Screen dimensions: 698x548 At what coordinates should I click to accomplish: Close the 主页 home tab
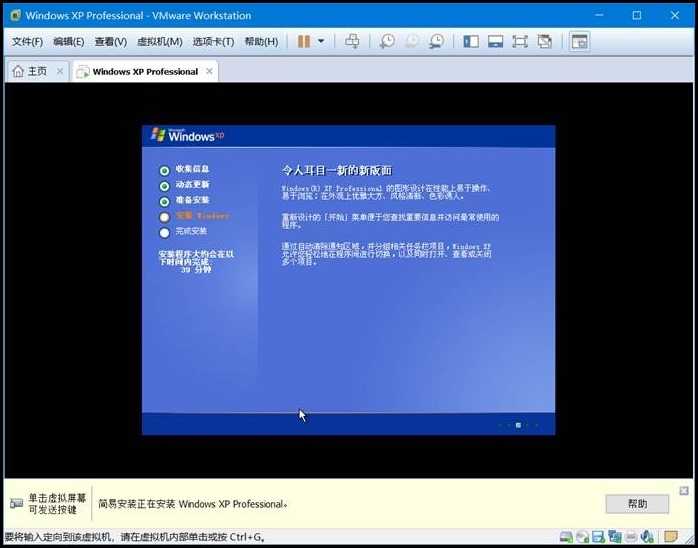60,71
